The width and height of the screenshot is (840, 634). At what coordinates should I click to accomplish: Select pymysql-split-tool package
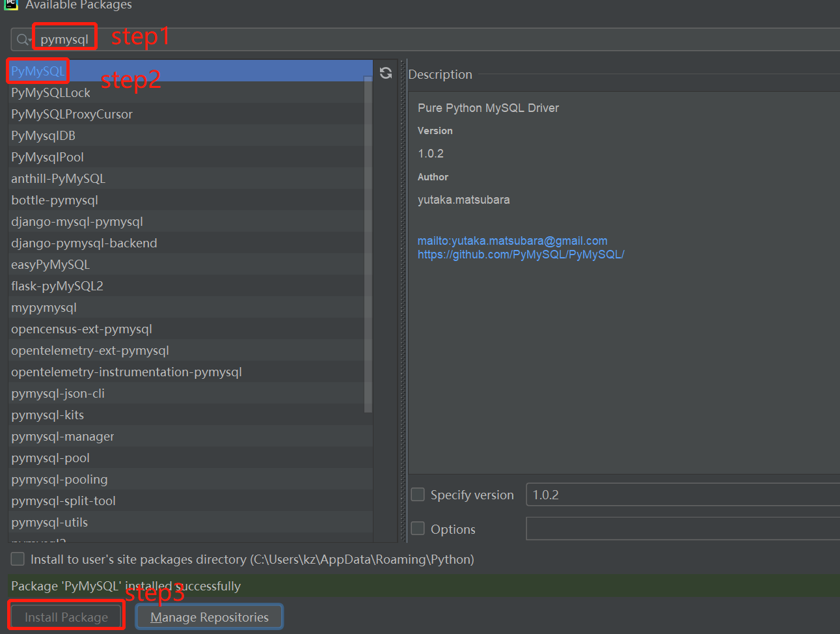(190, 501)
